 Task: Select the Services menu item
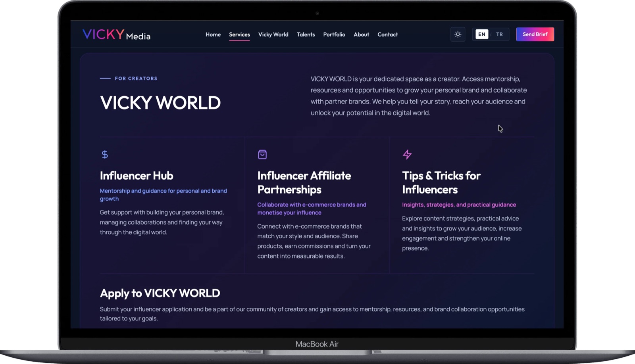239,34
